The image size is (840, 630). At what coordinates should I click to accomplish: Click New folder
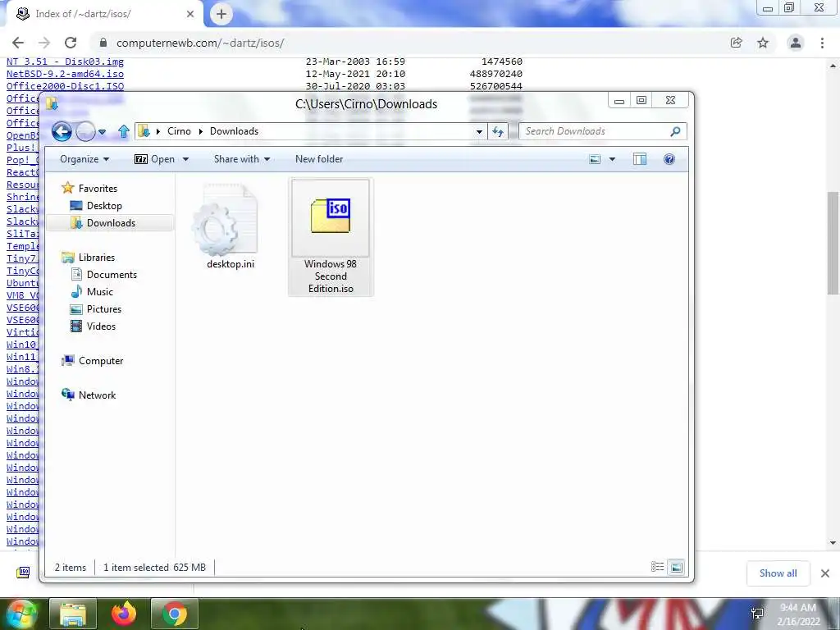(x=319, y=159)
